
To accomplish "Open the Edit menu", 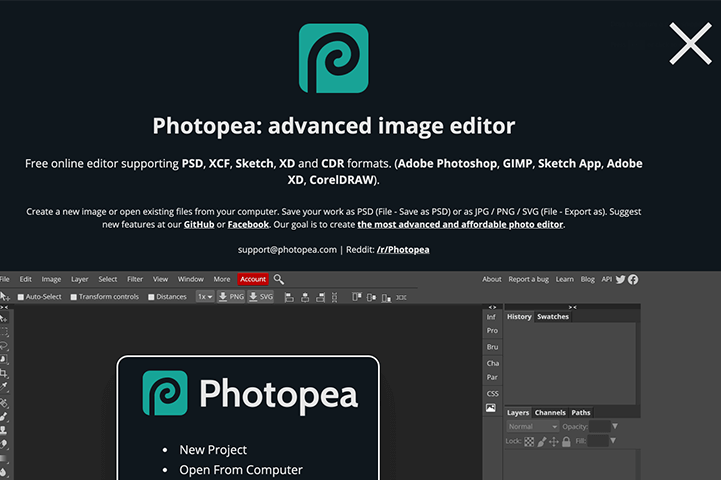I will coord(25,279).
